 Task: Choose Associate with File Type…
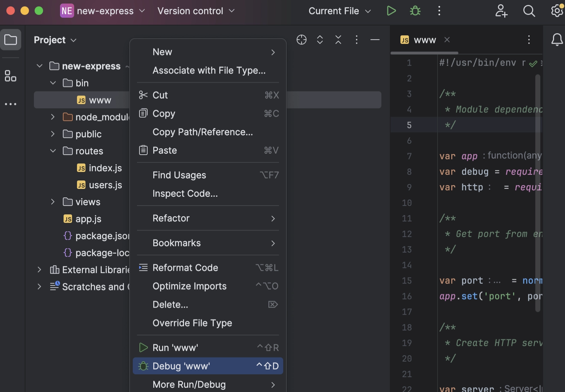(208, 71)
